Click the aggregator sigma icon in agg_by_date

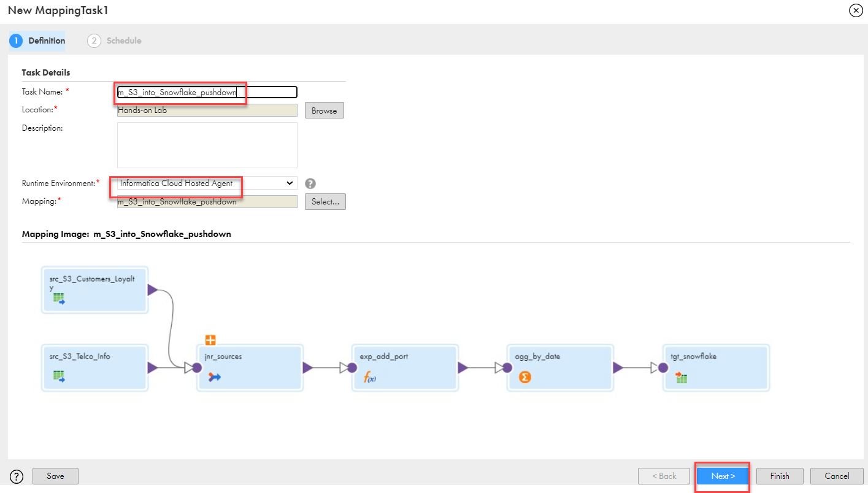pos(524,377)
